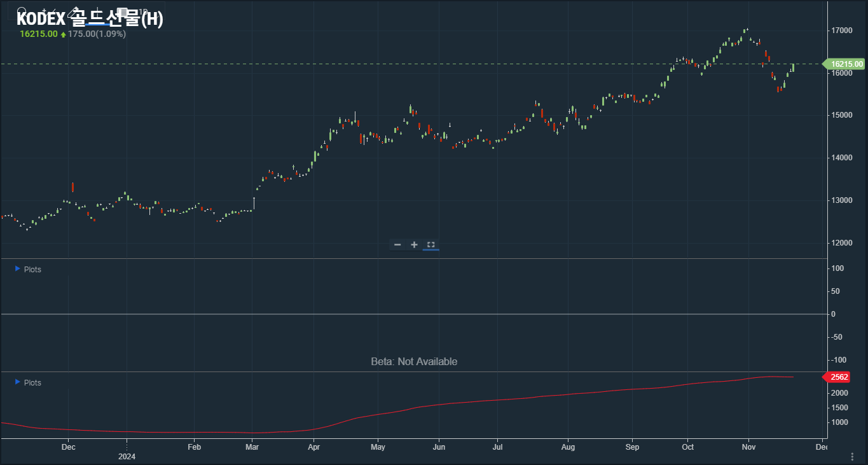
Task: Select the green 16215.00 axis price tag
Action: click(846, 64)
